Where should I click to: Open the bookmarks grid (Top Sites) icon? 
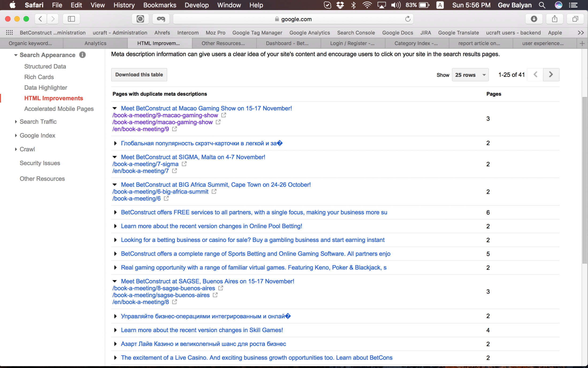tap(9, 33)
